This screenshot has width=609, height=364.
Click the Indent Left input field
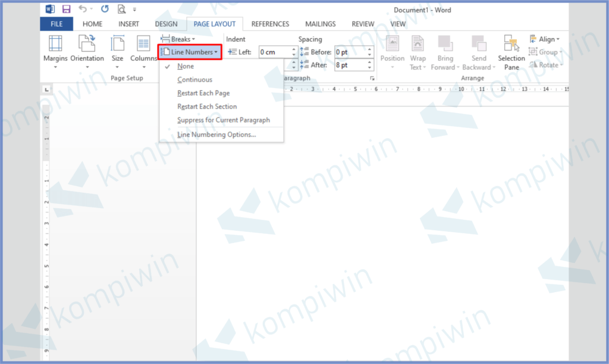(x=274, y=52)
